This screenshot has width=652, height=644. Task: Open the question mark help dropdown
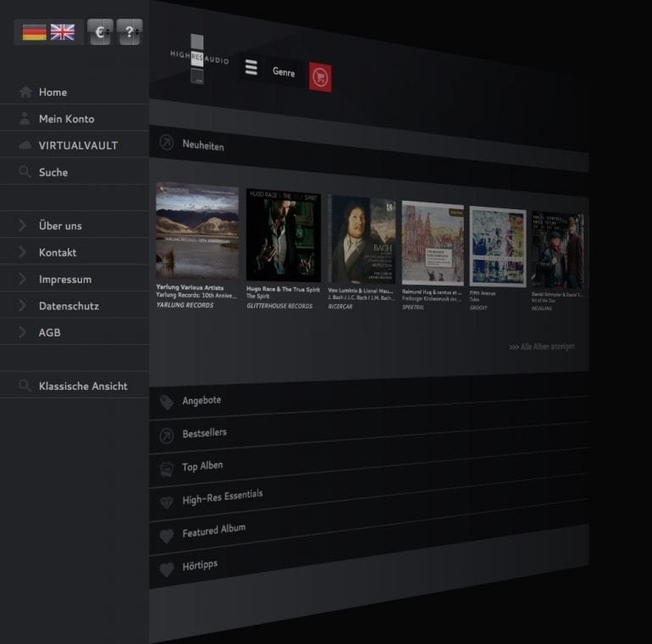(130, 32)
